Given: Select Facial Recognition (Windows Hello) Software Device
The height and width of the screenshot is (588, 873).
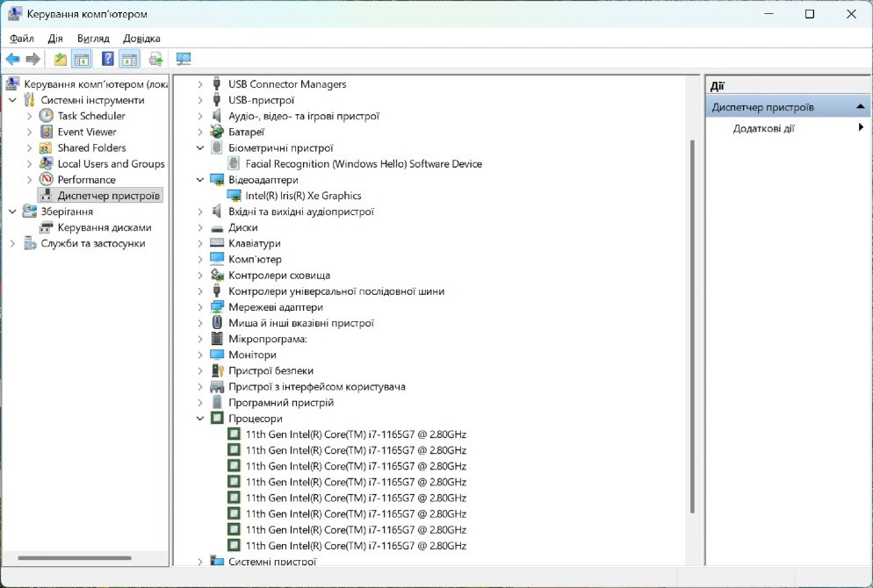Looking at the screenshot, I should pyautogui.click(x=364, y=164).
